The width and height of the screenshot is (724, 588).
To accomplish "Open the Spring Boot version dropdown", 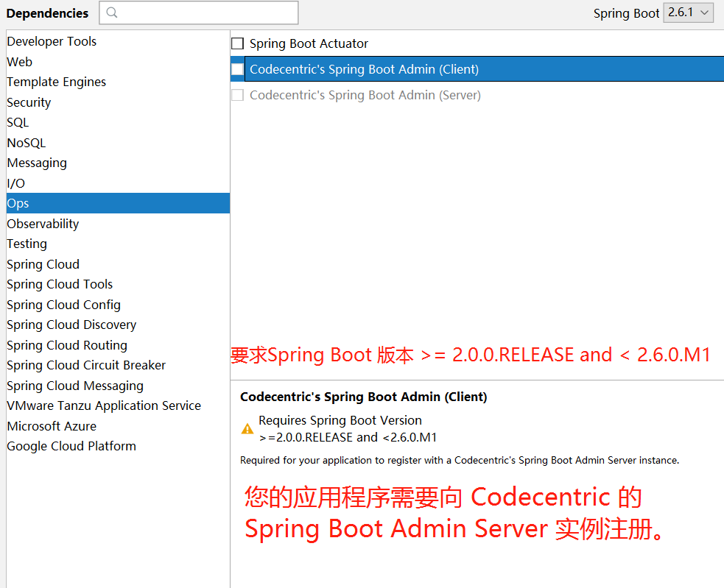I will [688, 13].
